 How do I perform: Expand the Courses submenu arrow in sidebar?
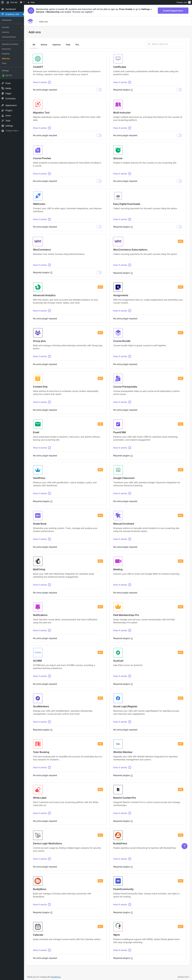click(22, 27)
